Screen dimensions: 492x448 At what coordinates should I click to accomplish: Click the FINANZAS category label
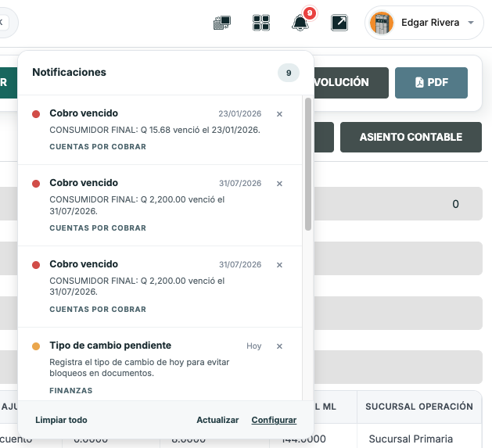click(71, 391)
